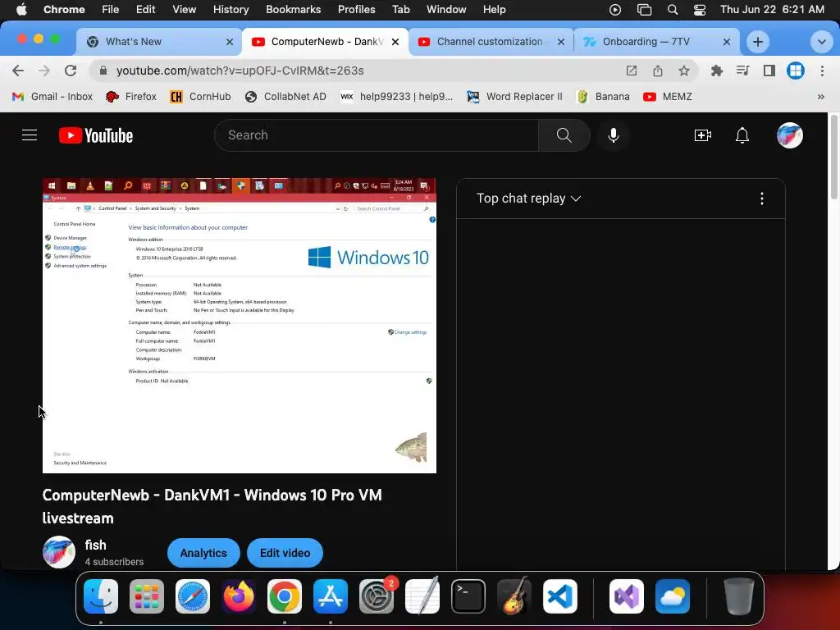Open Chrome three-dot menu
840x630 pixels.
point(822,71)
